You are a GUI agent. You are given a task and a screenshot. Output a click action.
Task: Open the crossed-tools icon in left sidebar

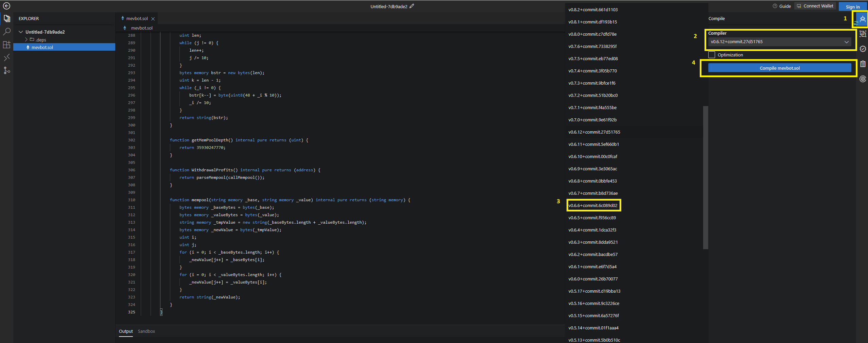point(6,57)
